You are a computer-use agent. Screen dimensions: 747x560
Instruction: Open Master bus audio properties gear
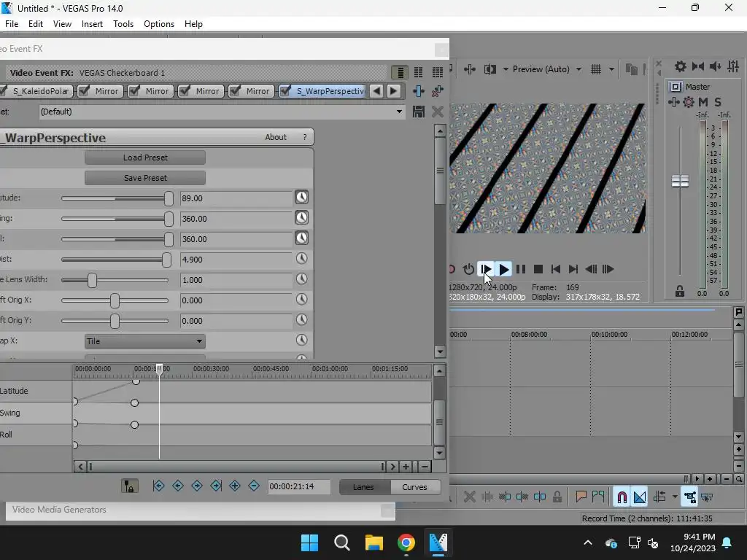tap(680, 66)
